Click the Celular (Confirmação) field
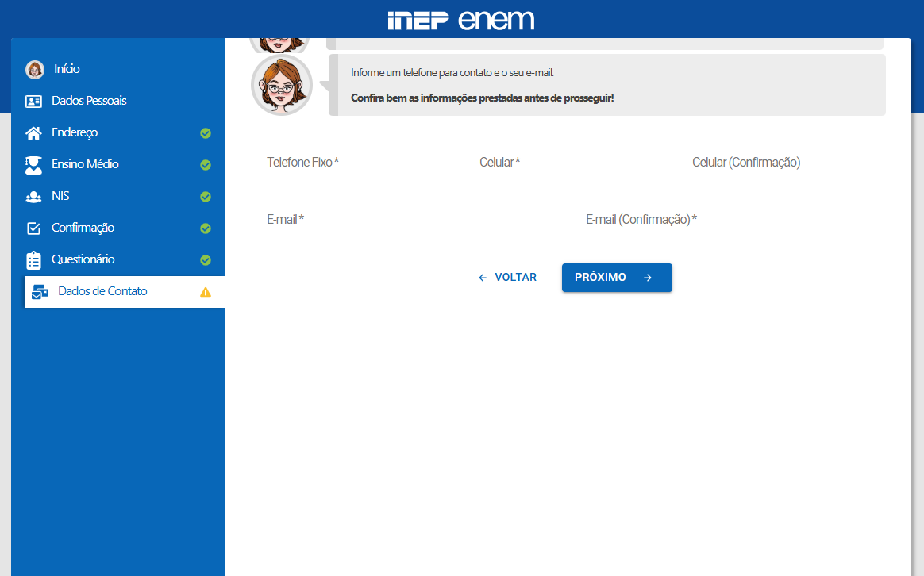 click(x=788, y=163)
